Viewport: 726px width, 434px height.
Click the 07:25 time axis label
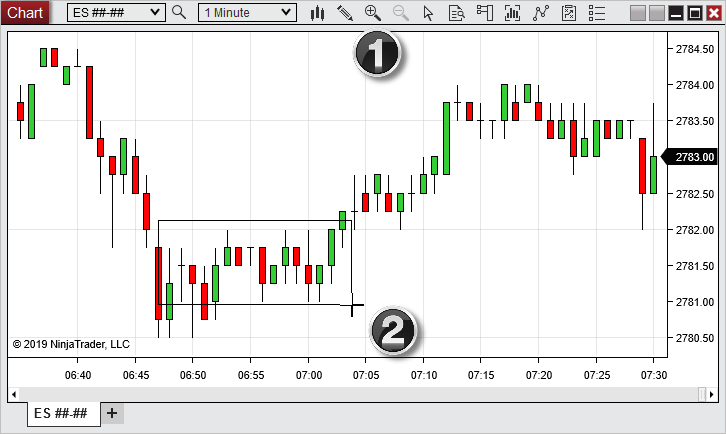(597, 375)
